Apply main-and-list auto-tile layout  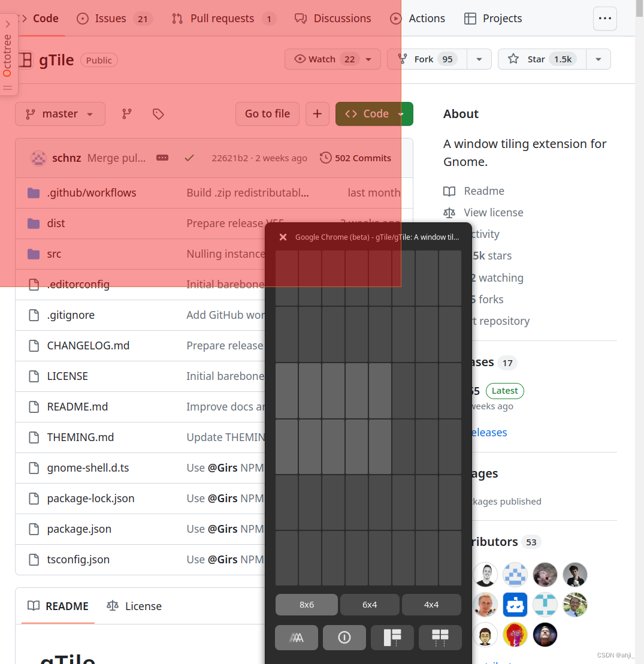[392, 637]
